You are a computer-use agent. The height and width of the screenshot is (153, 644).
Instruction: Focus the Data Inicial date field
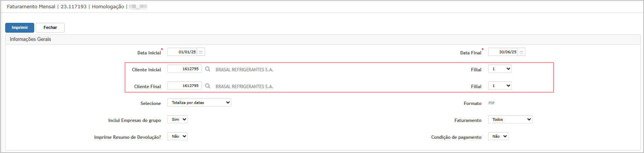182,52
